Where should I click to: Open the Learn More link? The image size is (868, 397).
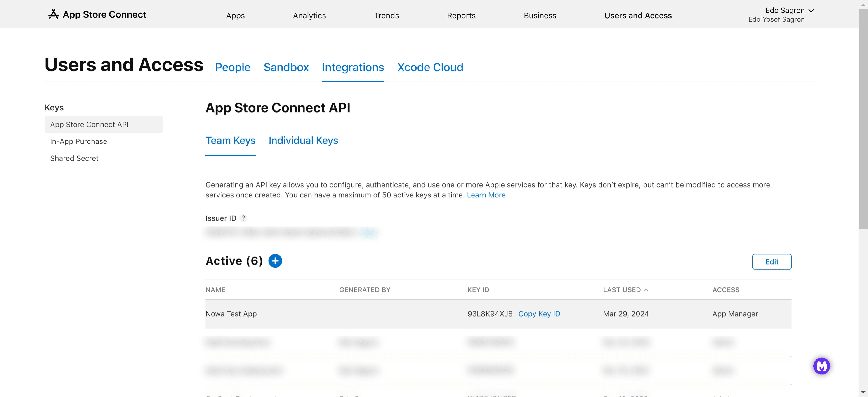(486, 195)
